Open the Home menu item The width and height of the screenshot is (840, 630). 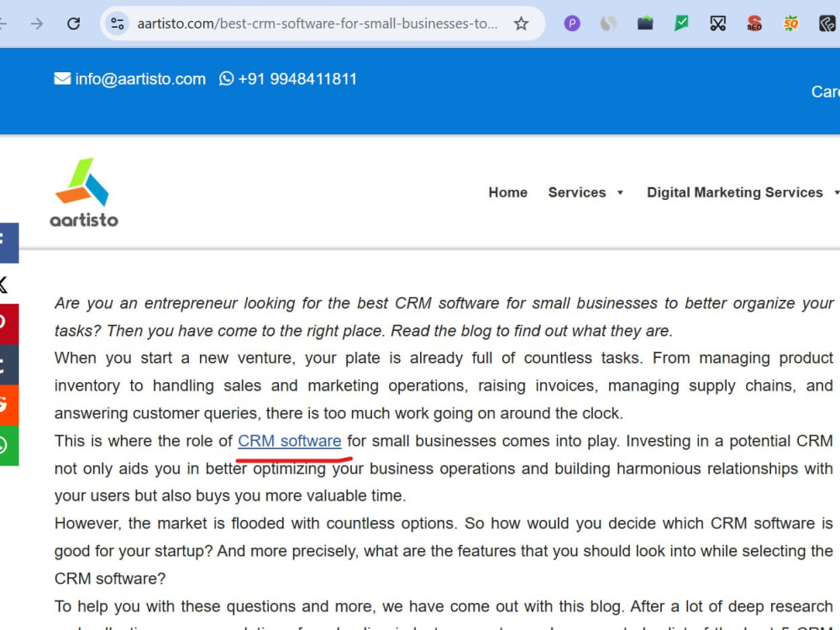click(508, 192)
